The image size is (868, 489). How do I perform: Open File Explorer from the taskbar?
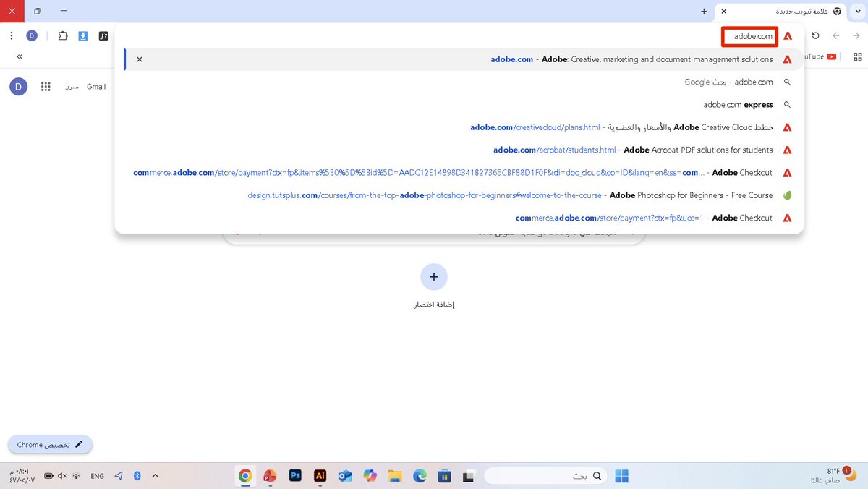pyautogui.click(x=395, y=475)
